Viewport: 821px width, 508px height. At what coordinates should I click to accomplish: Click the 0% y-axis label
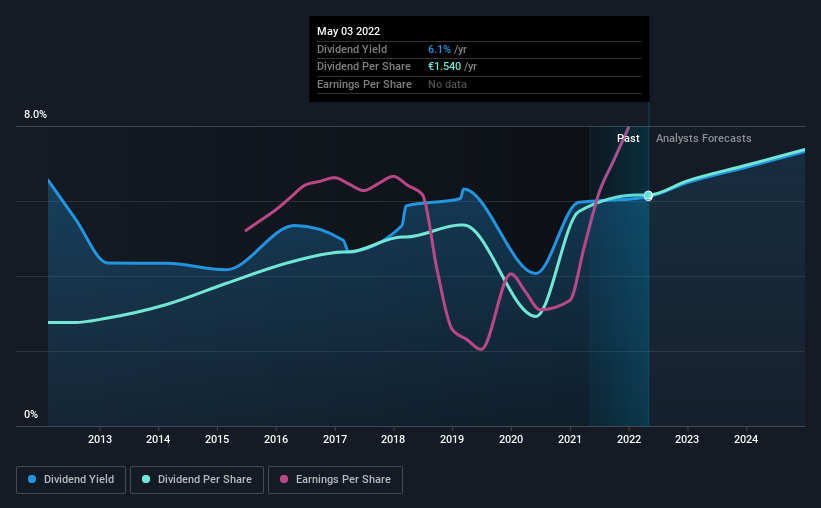pyautogui.click(x=31, y=414)
